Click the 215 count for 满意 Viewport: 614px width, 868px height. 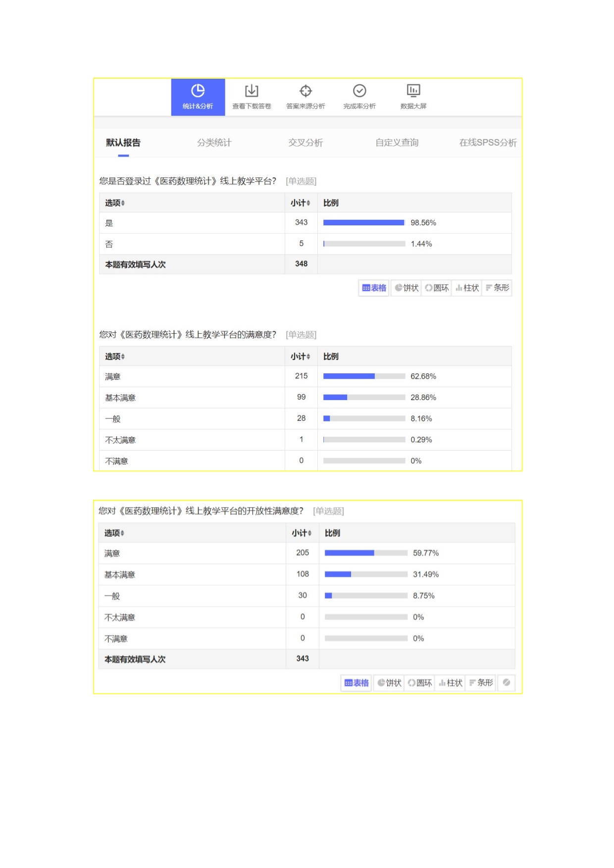(x=301, y=376)
